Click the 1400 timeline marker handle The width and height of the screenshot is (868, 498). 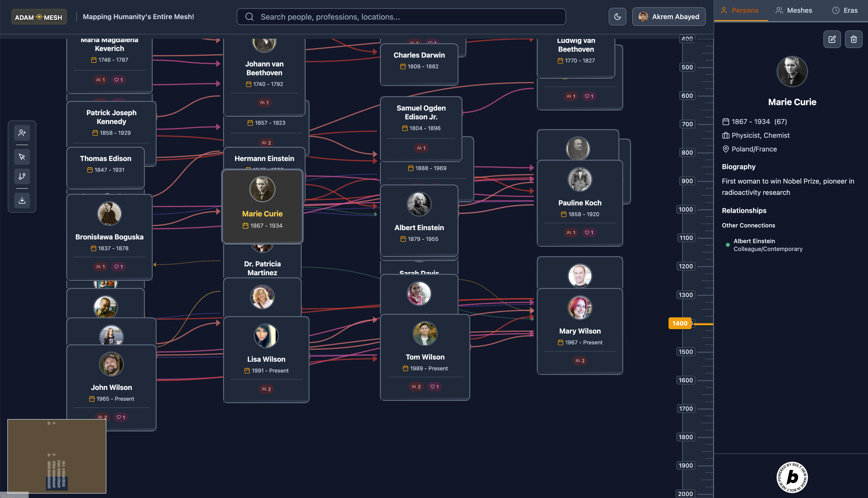(x=680, y=323)
